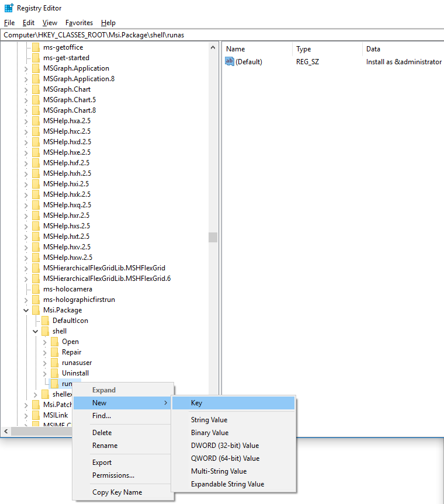Click Permissions... in the context menu
Screen dimensions: 444x504
click(113, 475)
